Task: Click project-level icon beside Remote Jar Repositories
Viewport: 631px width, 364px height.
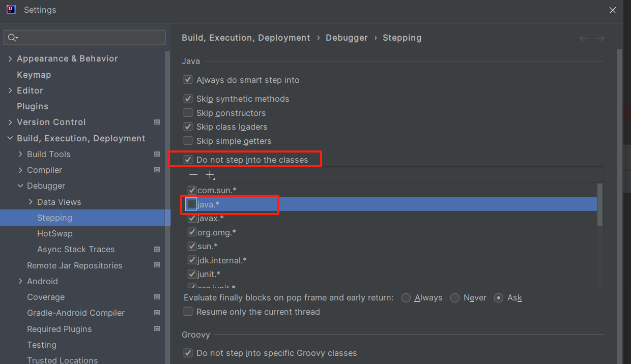Action: [x=157, y=265]
